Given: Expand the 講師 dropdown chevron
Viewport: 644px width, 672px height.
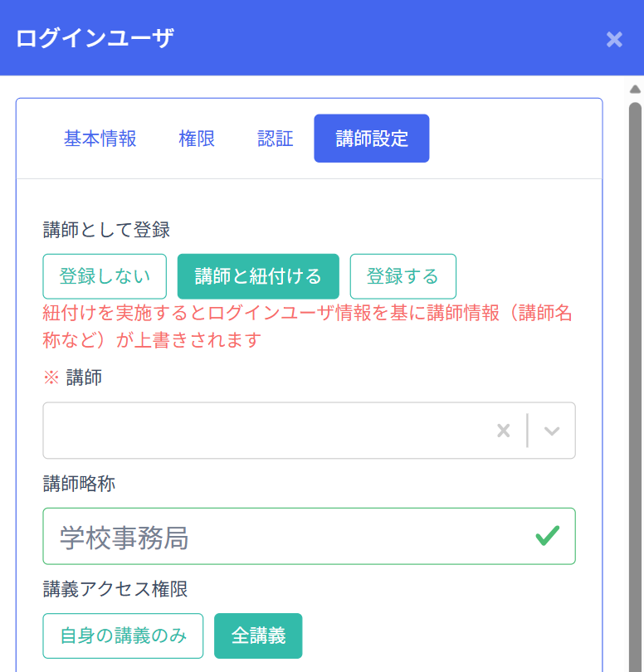Looking at the screenshot, I should (552, 431).
